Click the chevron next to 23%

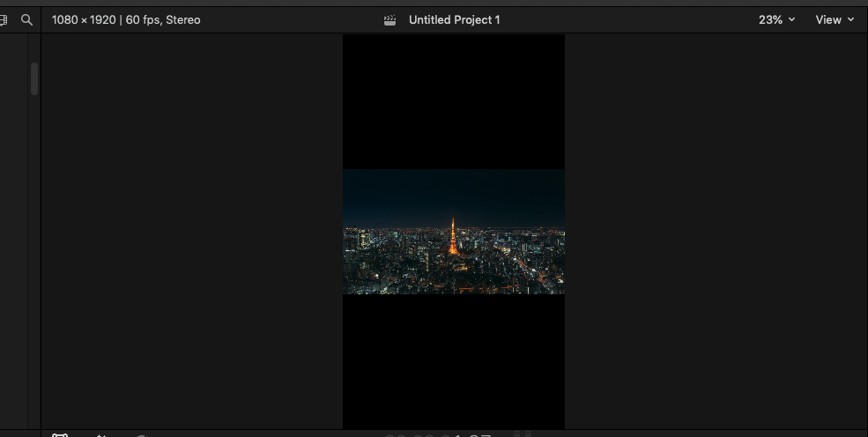click(791, 19)
